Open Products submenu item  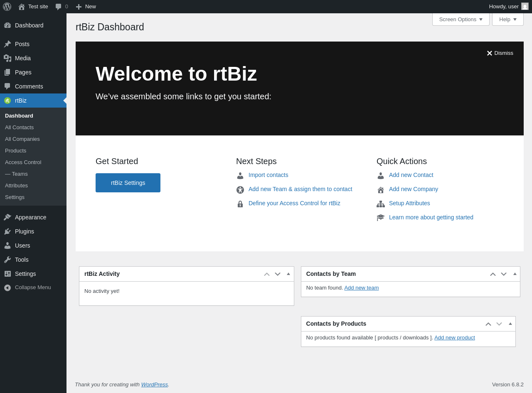coord(33,151)
